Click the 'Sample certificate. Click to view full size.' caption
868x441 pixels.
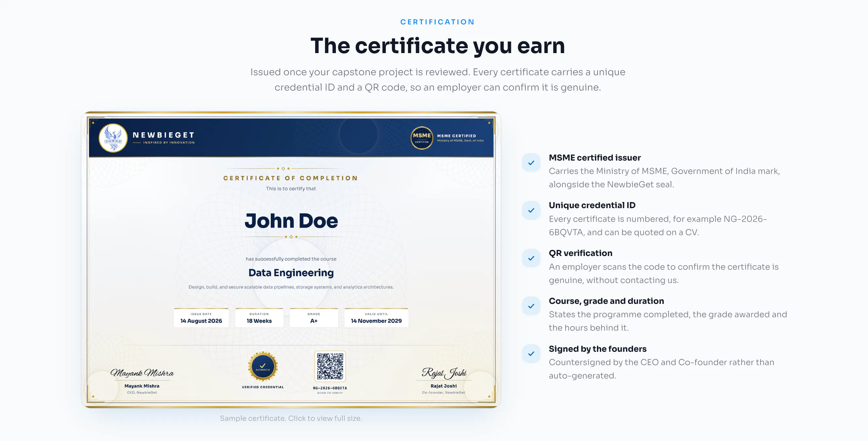[291, 418]
